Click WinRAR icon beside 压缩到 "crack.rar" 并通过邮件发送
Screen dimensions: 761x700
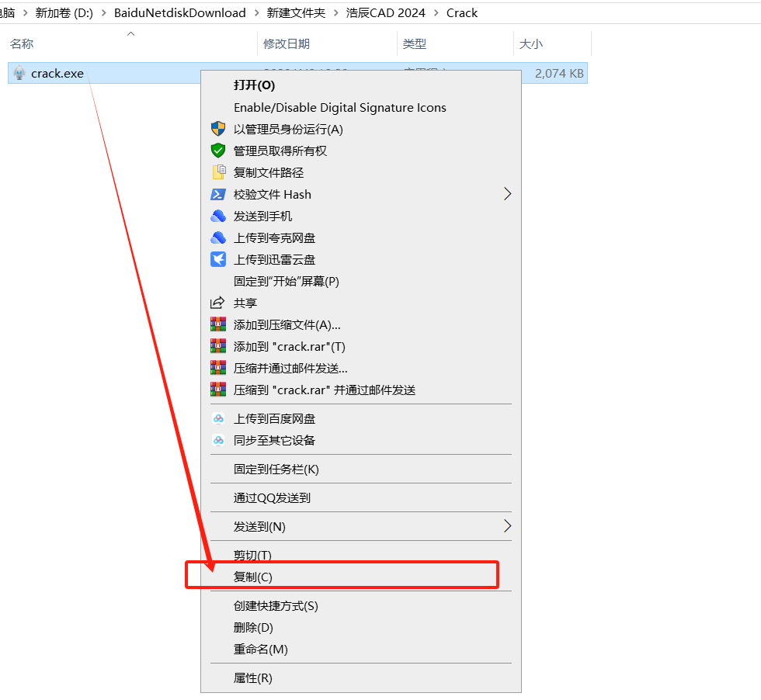(218, 389)
